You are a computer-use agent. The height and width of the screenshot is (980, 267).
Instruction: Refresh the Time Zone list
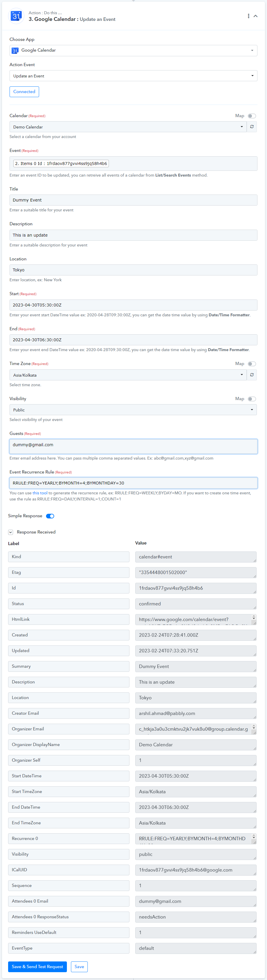(252, 375)
